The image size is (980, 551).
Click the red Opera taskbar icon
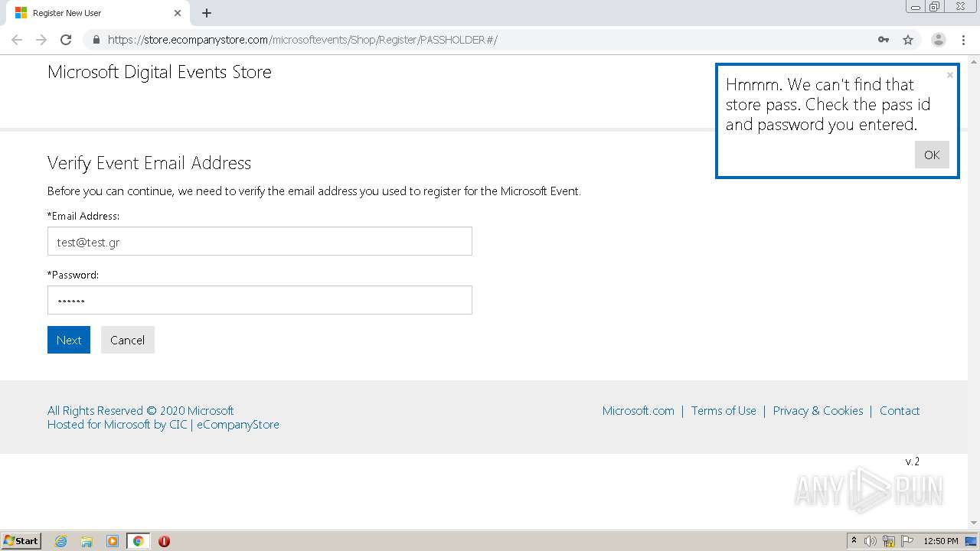coord(164,541)
